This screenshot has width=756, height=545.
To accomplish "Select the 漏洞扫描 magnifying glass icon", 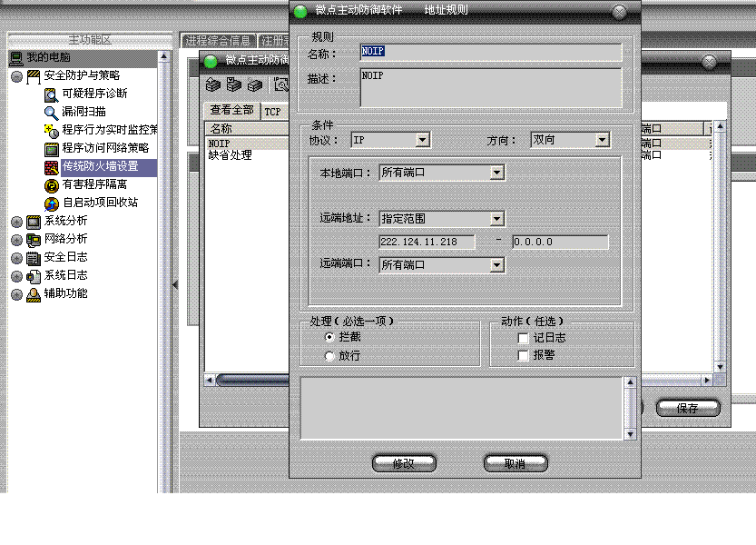I will 51,113.
